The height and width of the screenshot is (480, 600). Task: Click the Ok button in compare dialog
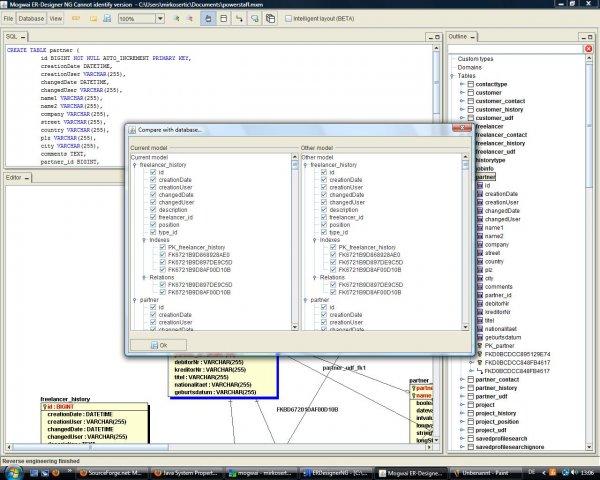click(158, 345)
